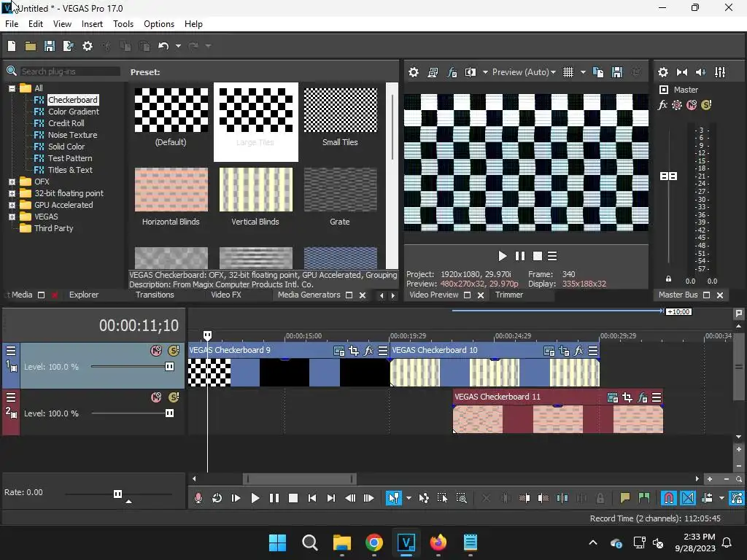Mute video track 1
This screenshot has width=747, height=560.
[x=156, y=351]
